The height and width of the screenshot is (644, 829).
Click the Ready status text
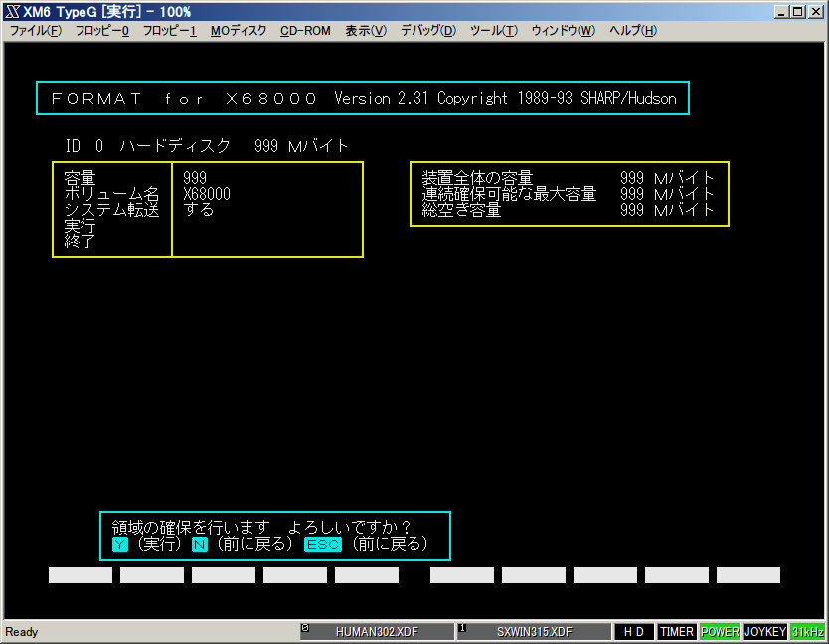(x=22, y=632)
